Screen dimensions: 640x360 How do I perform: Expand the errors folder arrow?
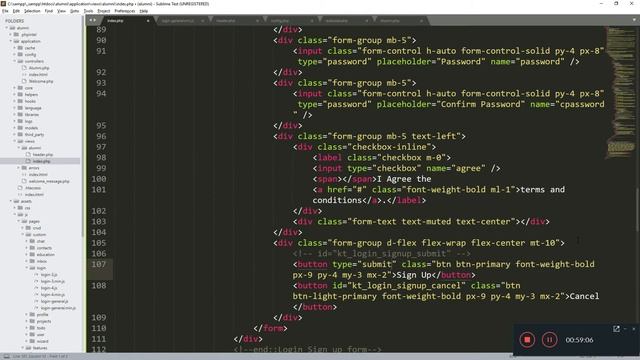[19, 168]
